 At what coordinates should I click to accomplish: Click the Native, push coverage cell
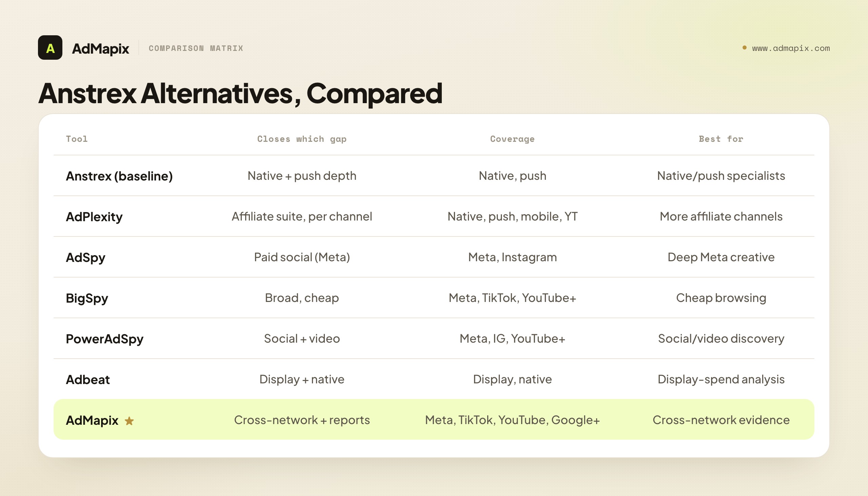512,176
